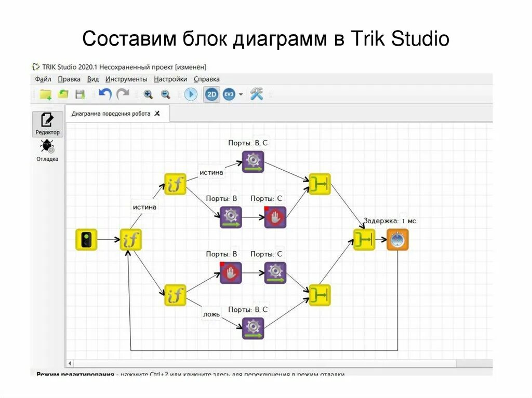Select the green traffic light start block
Image resolution: width=532 pixels, height=398 pixels.
point(86,240)
